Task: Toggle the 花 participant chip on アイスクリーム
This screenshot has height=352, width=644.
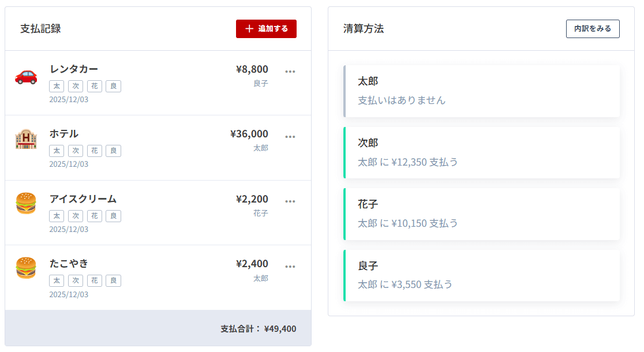Action: tap(94, 215)
